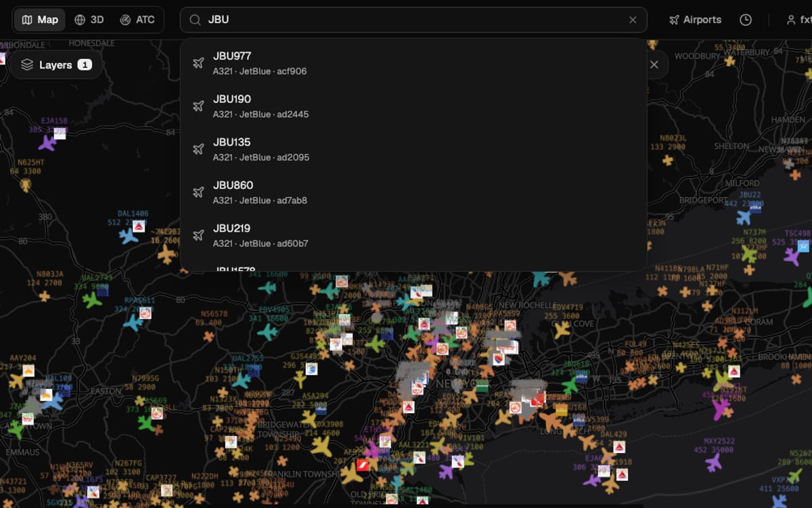Click the green N737M aircraft icon

749,255
